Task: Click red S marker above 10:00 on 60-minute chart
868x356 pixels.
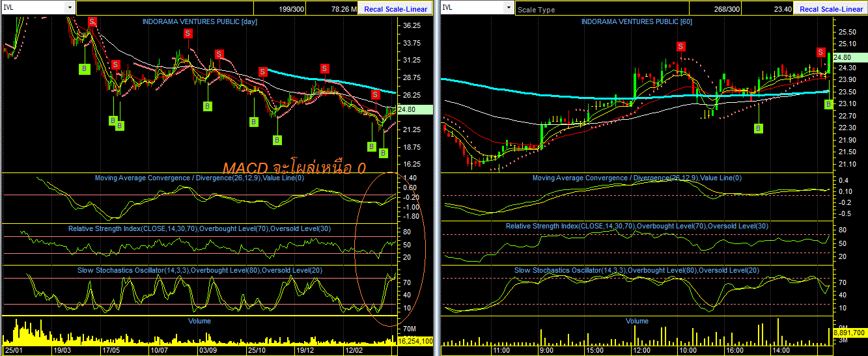Action: pos(681,46)
